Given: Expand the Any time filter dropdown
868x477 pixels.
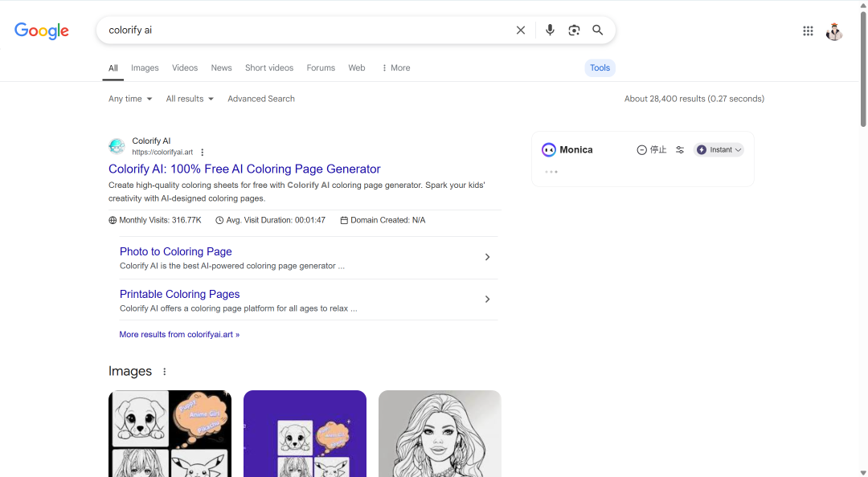Looking at the screenshot, I should tap(130, 99).
